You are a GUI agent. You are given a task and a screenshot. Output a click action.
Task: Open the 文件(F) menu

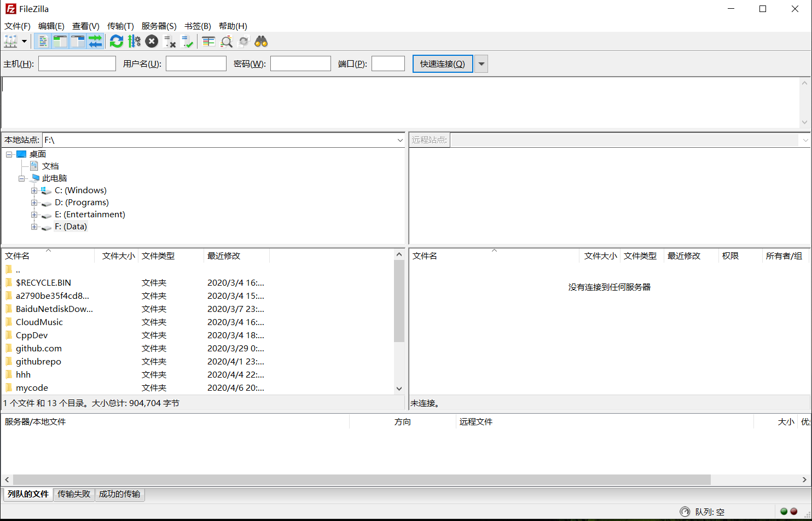(x=18, y=26)
